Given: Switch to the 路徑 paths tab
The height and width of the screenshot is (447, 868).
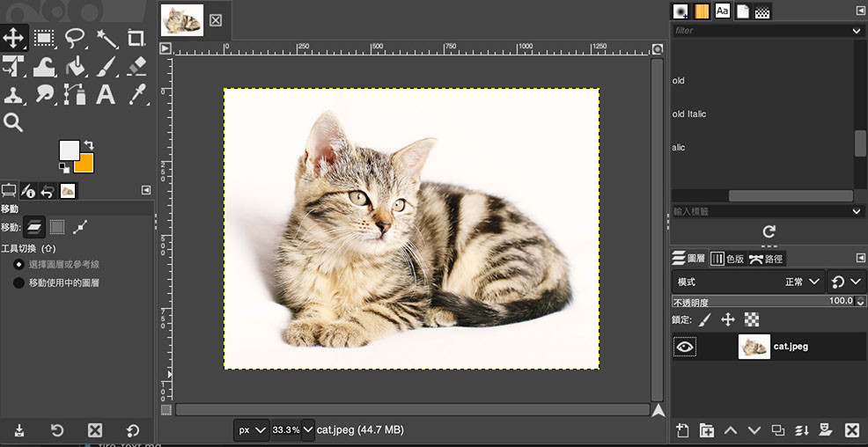Looking at the screenshot, I should tap(766, 259).
